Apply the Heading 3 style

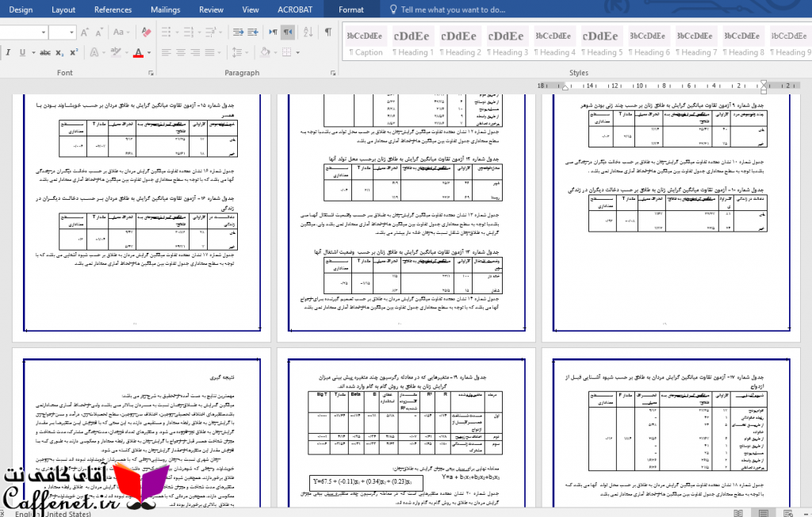coord(507,44)
